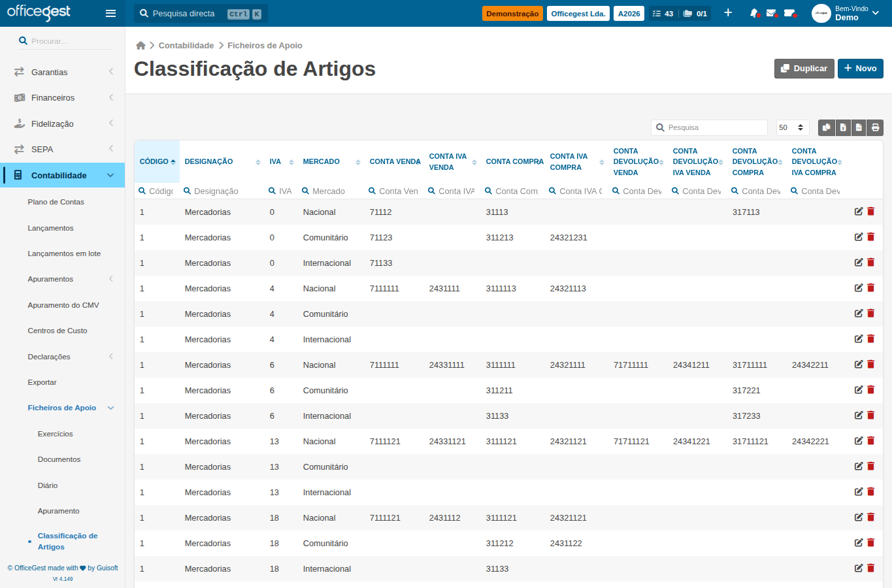Expand the Apuramentos submenu
Image resolution: width=892 pixels, height=588 pixels.
point(62,279)
